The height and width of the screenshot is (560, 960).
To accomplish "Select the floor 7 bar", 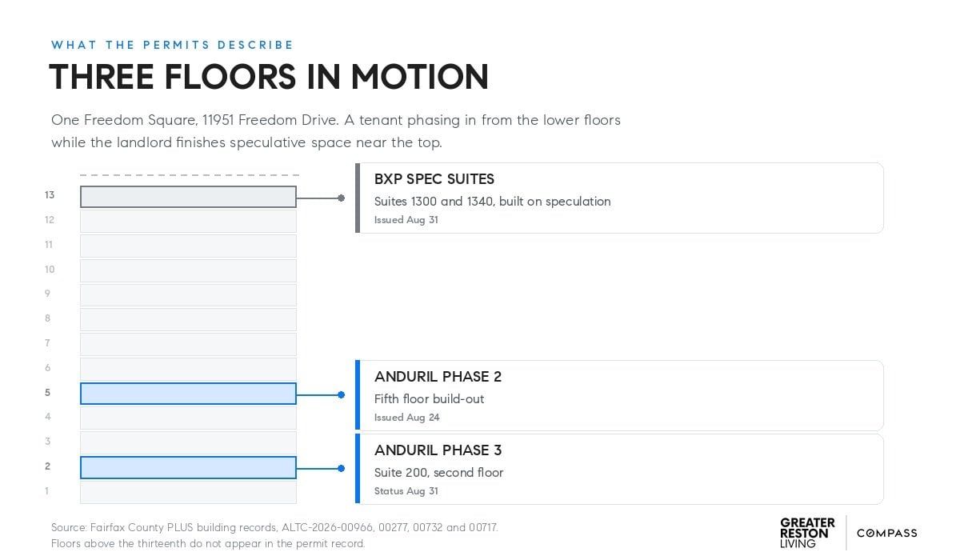I will coord(188,344).
